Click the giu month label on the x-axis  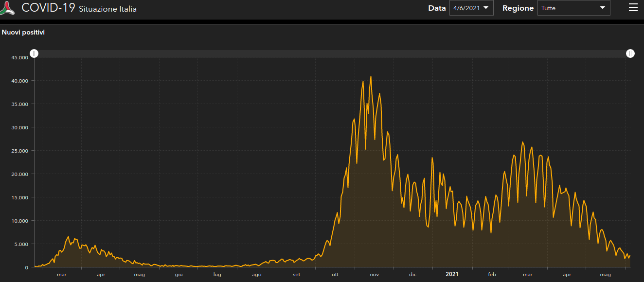(x=179, y=275)
